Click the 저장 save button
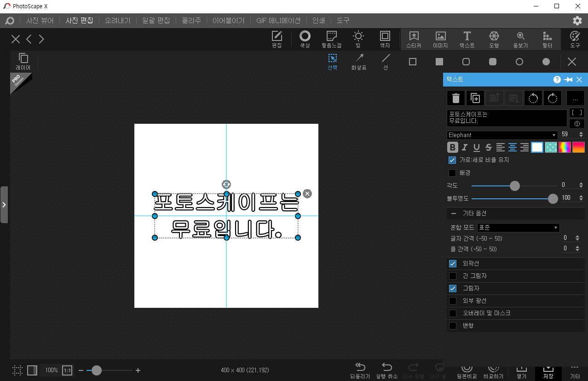 [x=548, y=373]
